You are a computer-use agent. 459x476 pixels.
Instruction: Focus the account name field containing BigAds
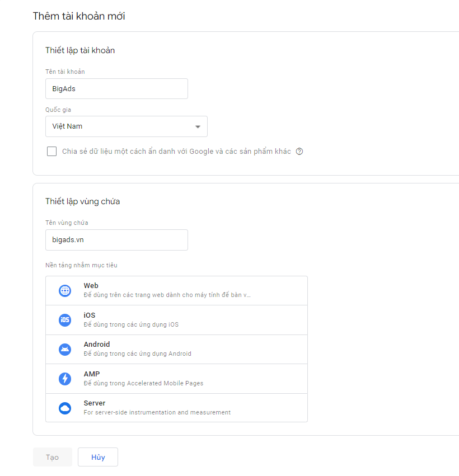click(x=116, y=89)
